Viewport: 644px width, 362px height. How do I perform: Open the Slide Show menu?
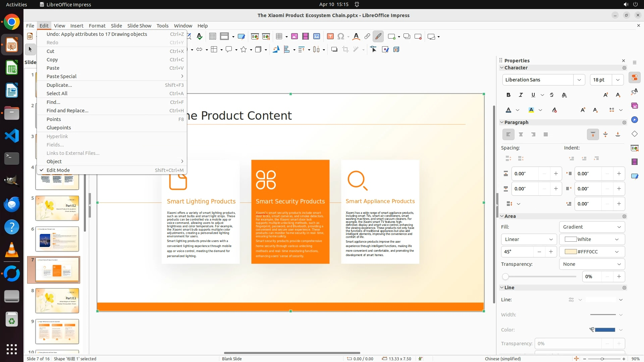pos(139,26)
